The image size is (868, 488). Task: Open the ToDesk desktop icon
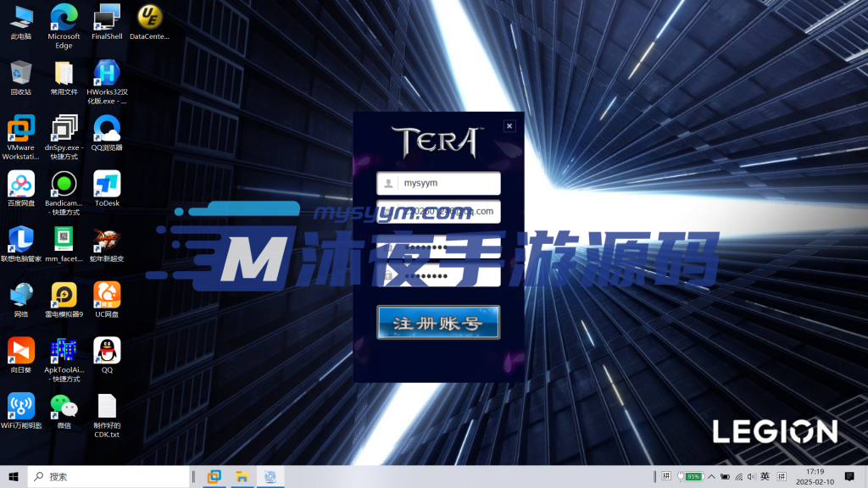[x=107, y=184]
